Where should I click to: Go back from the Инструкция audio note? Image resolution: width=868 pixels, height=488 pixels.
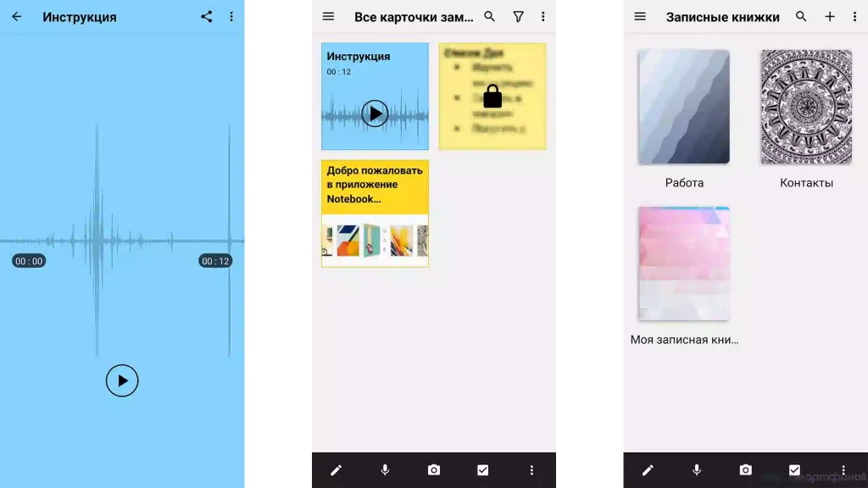(x=17, y=17)
